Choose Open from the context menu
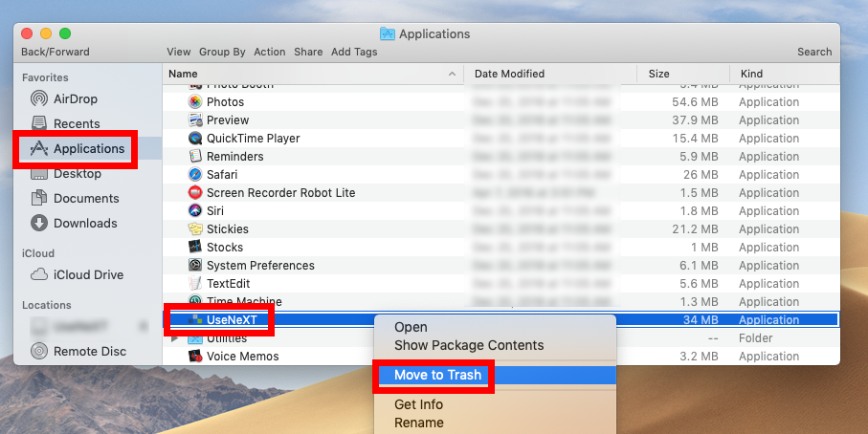The height and width of the screenshot is (434, 868). click(x=411, y=327)
